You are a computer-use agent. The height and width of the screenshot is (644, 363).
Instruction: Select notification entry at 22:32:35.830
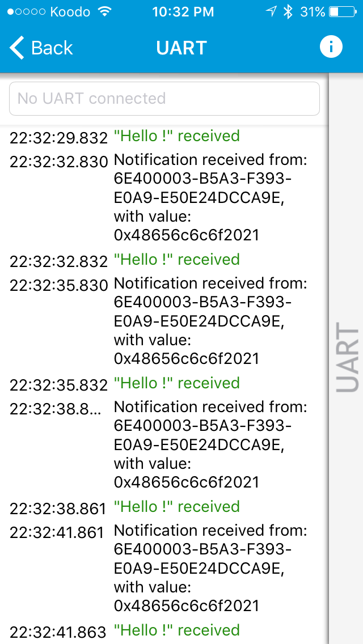(x=164, y=321)
